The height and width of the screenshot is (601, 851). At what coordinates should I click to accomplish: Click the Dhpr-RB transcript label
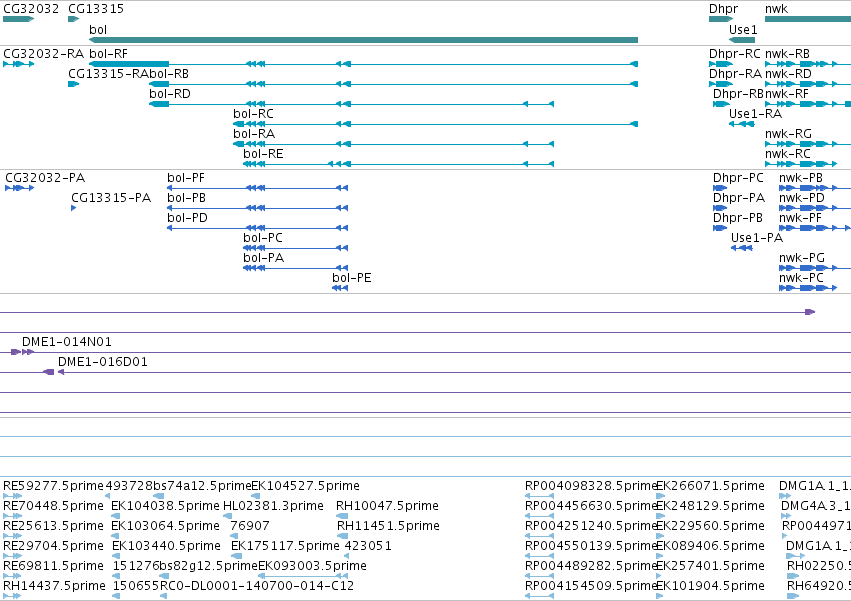(738, 94)
